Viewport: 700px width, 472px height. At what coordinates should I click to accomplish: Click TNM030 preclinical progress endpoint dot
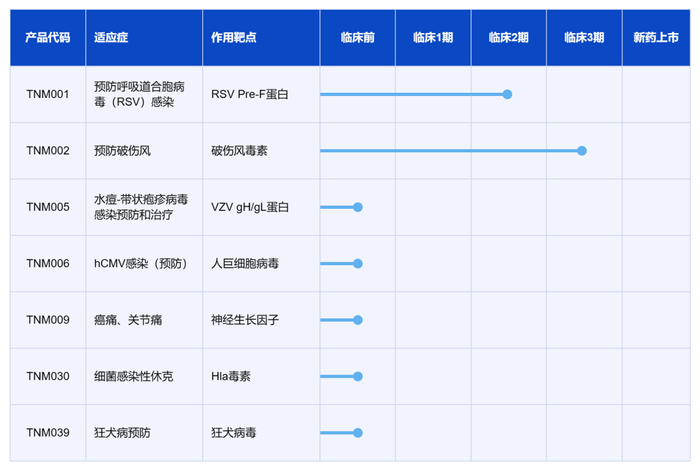[x=358, y=376]
